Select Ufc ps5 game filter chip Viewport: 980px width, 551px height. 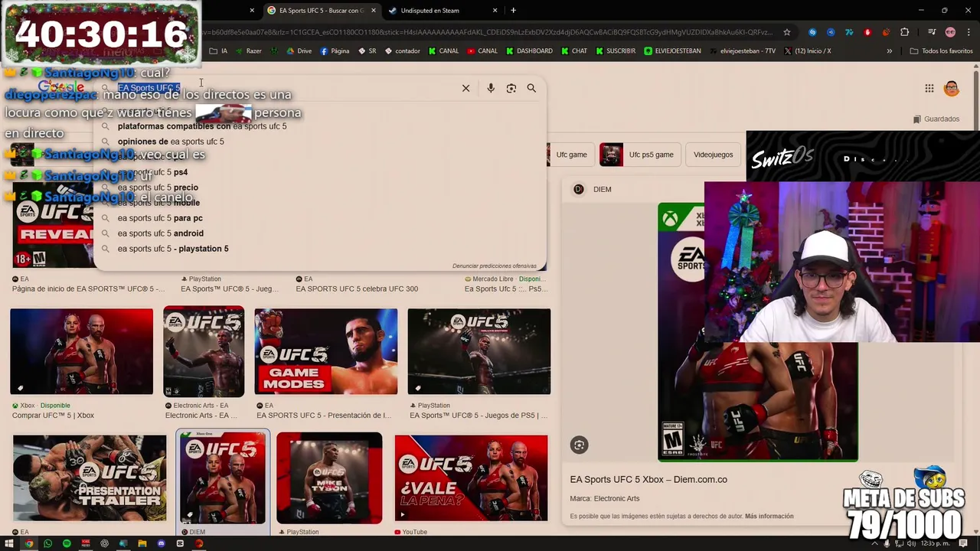[x=640, y=155]
